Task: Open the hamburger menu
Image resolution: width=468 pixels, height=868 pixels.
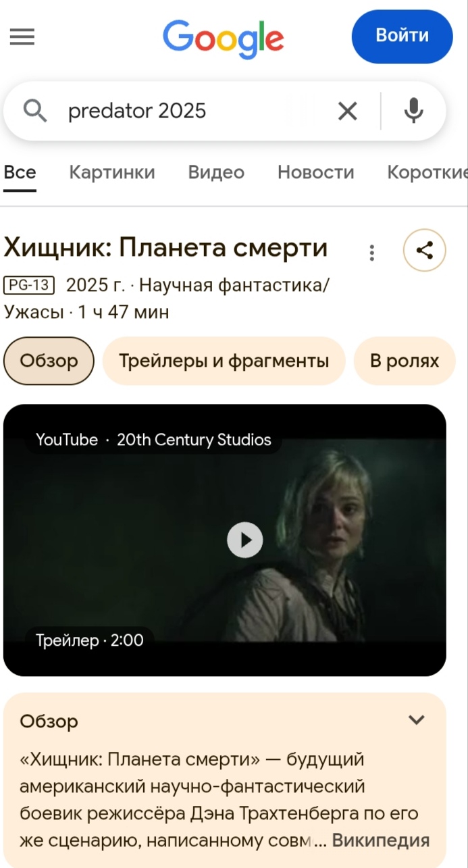Action: point(22,36)
